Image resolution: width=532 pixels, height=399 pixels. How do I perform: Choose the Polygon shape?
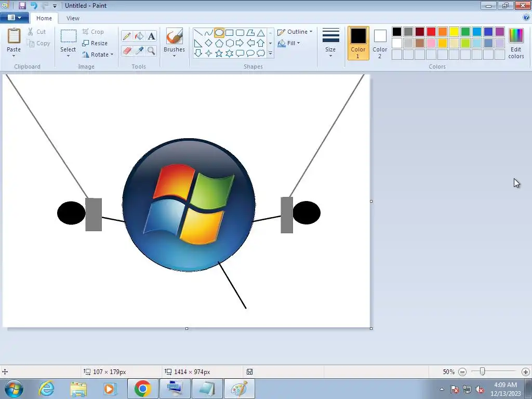coord(250,33)
